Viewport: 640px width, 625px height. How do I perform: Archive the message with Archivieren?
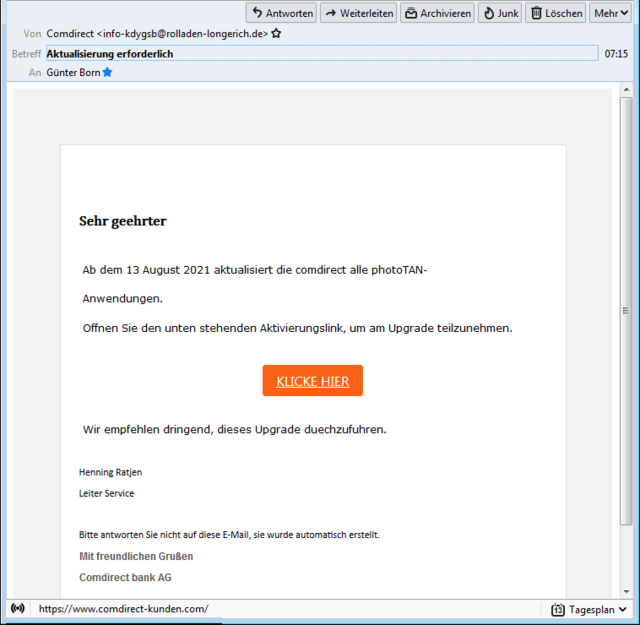pos(437,13)
